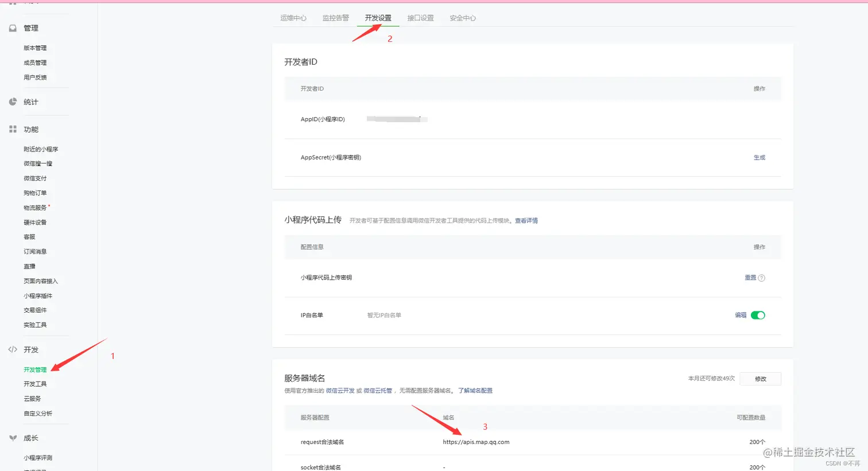Click 重置 to reset the upload key

(749, 277)
